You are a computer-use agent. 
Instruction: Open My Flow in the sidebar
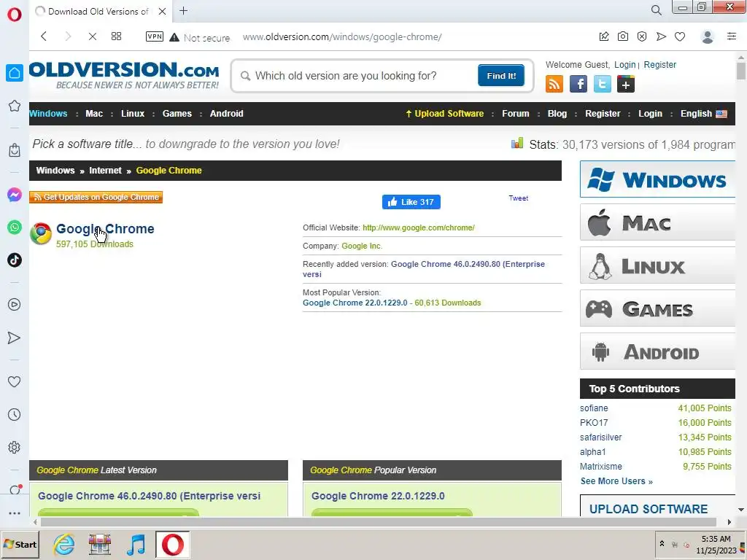pyautogui.click(x=15, y=338)
